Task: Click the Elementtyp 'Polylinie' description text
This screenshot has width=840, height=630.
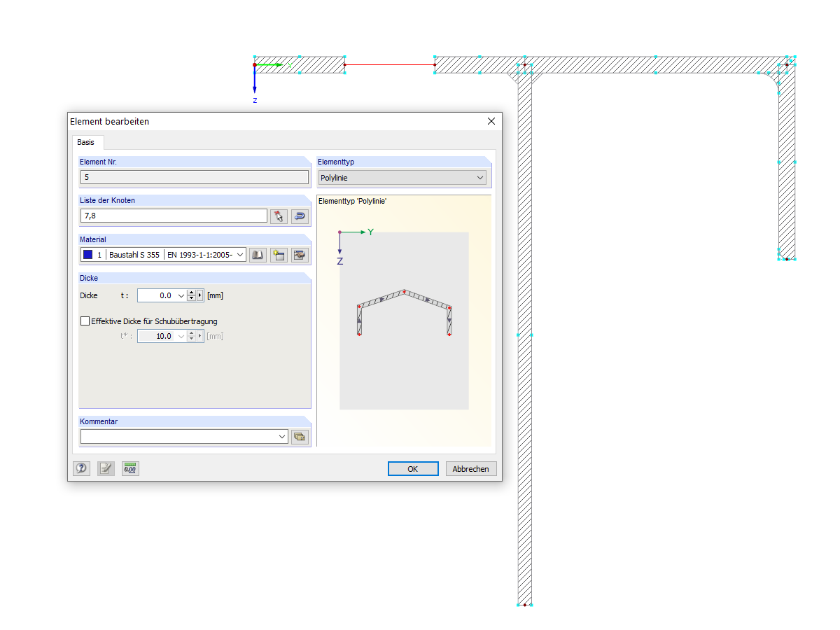Action: (353, 202)
